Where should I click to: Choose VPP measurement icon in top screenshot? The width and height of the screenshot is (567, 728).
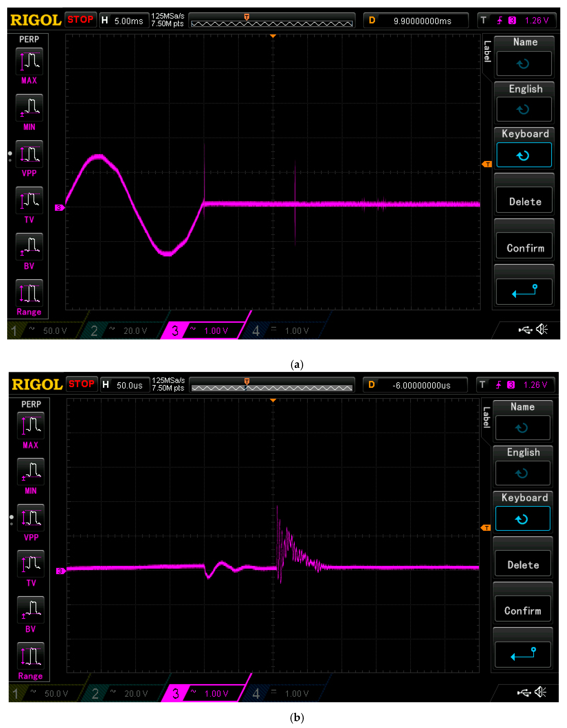coord(29,154)
